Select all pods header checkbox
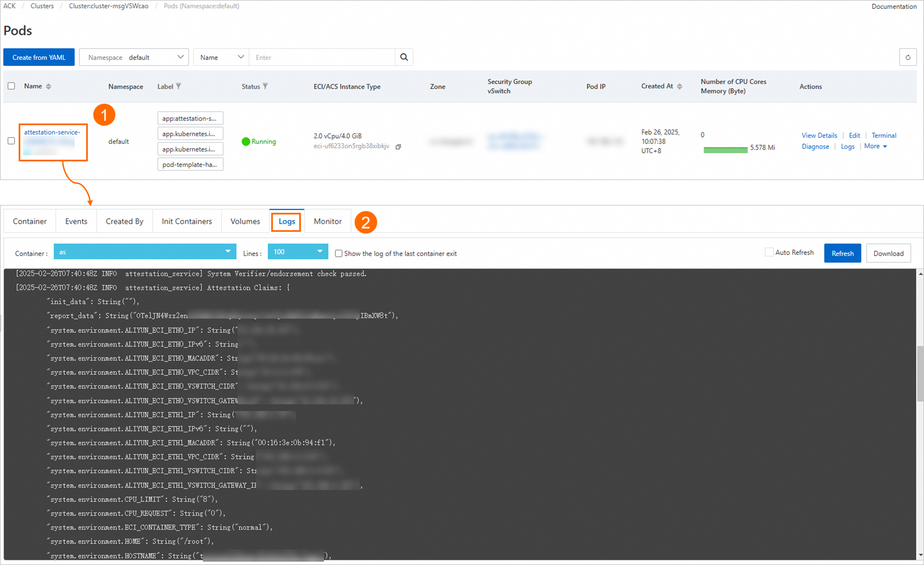 tap(12, 86)
